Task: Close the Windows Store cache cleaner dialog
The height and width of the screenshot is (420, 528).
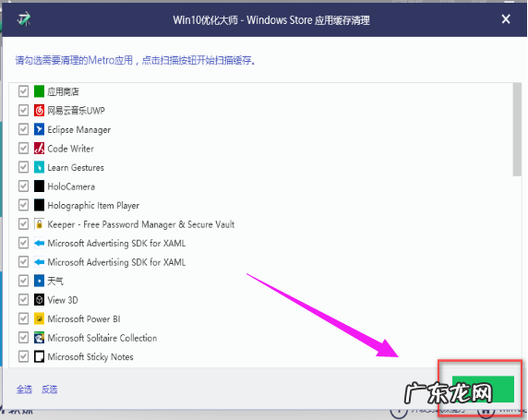Action: (506, 19)
